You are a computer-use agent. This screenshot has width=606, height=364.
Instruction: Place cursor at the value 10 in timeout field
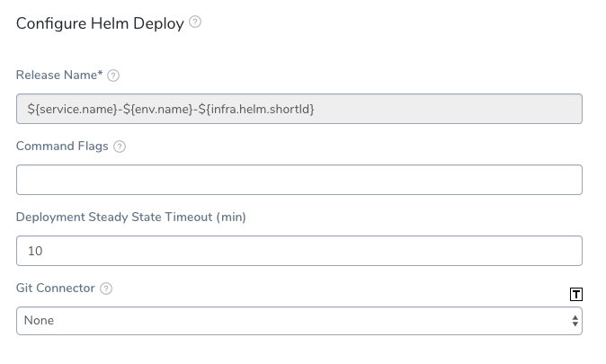click(35, 251)
